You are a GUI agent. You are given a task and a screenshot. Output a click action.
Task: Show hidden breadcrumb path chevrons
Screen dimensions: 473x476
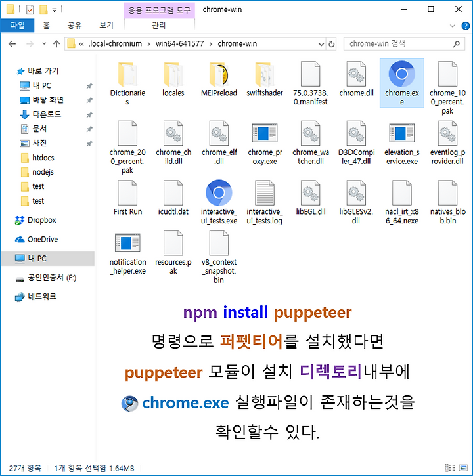coord(81,44)
